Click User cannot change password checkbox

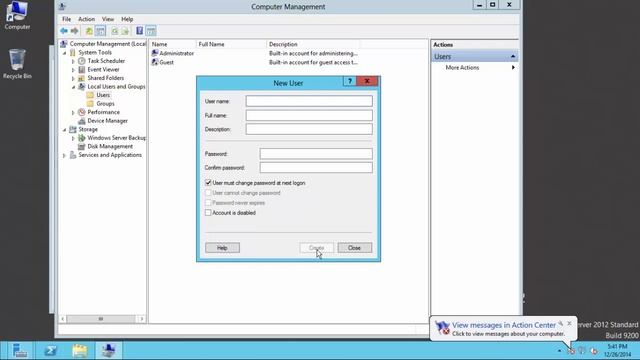(x=208, y=193)
